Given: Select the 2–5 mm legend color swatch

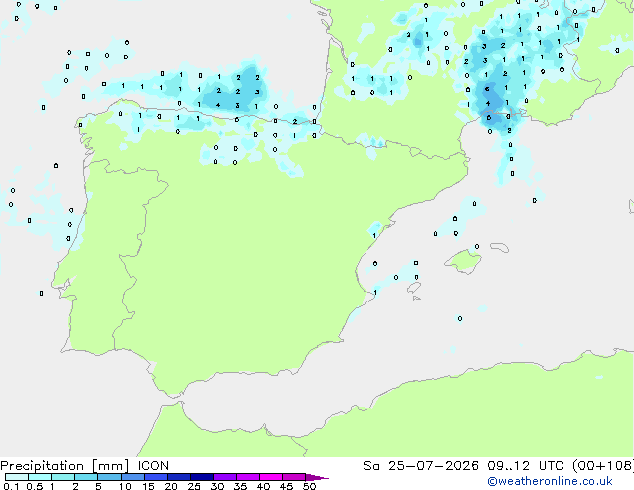Looking at the screenshot, I should [x=86, y=477].
